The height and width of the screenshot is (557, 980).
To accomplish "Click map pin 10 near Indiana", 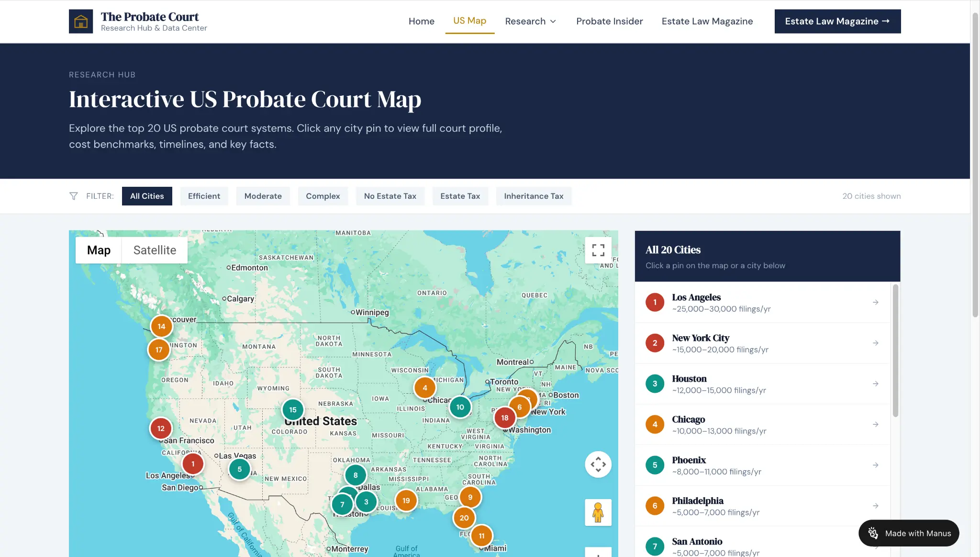I will [460, 407].
